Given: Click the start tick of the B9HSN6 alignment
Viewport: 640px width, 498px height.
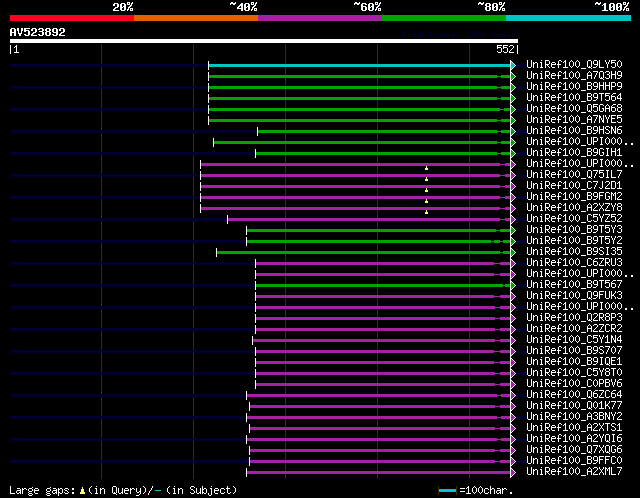Looking at the screenshot, I should coord(258,131).
